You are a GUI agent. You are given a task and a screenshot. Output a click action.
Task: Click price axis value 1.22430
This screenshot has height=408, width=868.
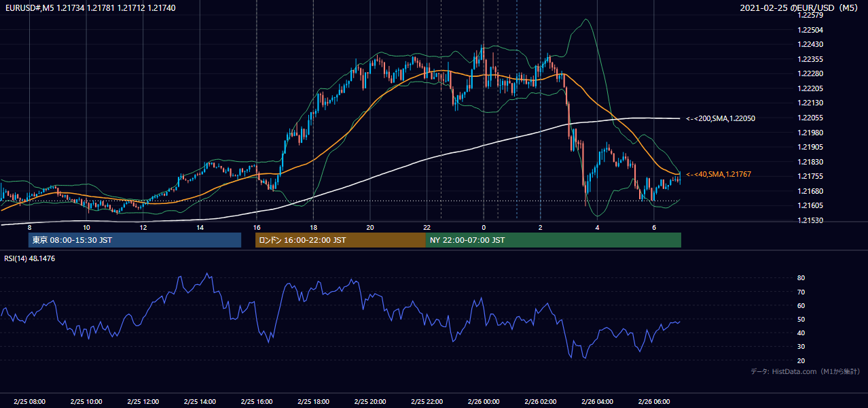click(810, 45)
